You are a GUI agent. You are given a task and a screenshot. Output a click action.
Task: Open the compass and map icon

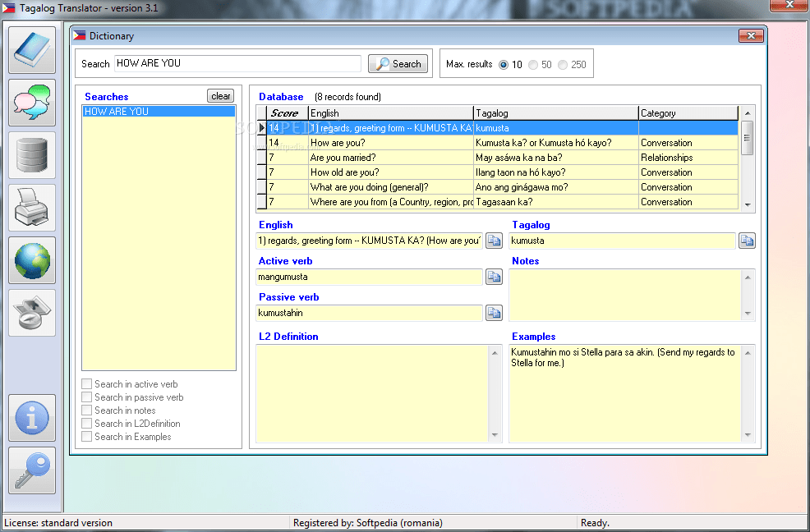(32, 313)
